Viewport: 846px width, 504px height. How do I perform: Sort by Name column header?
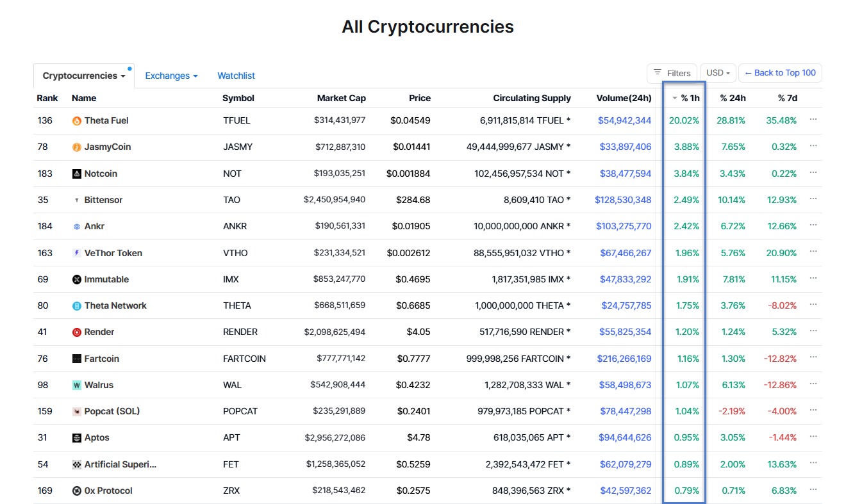pyautogui.click(x=84, y=98)
